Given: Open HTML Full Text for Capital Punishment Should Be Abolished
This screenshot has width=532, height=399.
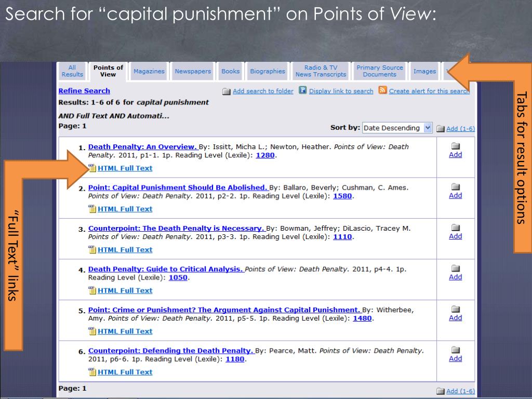Looking at the screenshot, I should point(125,209).
